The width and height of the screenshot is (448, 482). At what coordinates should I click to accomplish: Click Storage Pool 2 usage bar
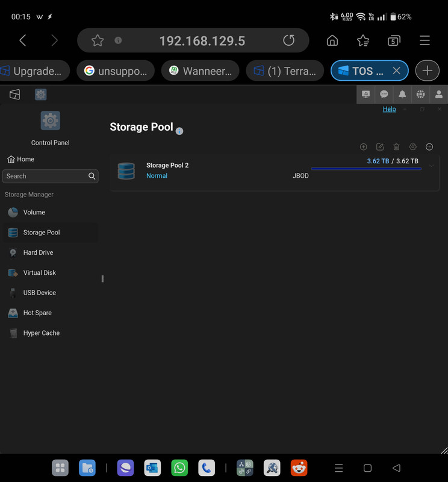click(x=366, y=169)
